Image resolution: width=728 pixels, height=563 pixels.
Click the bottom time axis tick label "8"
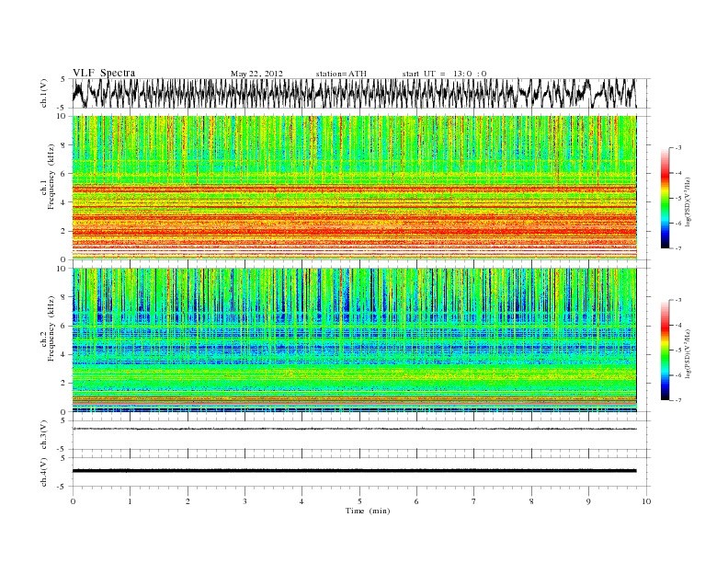[531, 501]
